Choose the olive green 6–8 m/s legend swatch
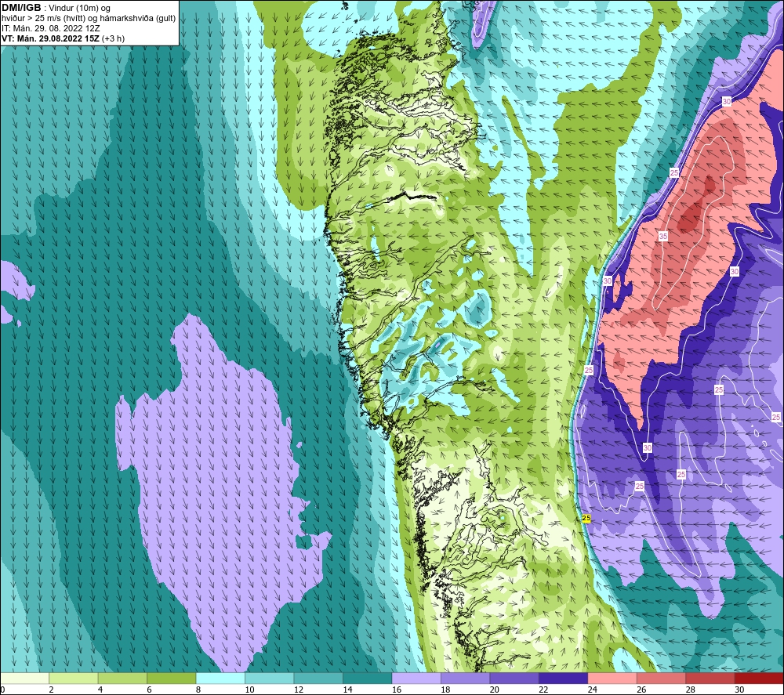Screen dimensions: 784x695 (172, 679)
